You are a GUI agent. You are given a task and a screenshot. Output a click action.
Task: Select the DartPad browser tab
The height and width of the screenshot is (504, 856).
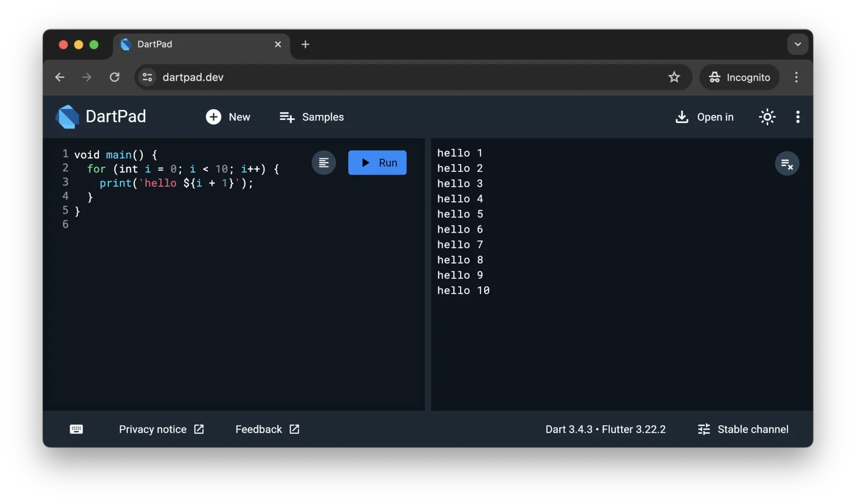click(x=201, y=44)
